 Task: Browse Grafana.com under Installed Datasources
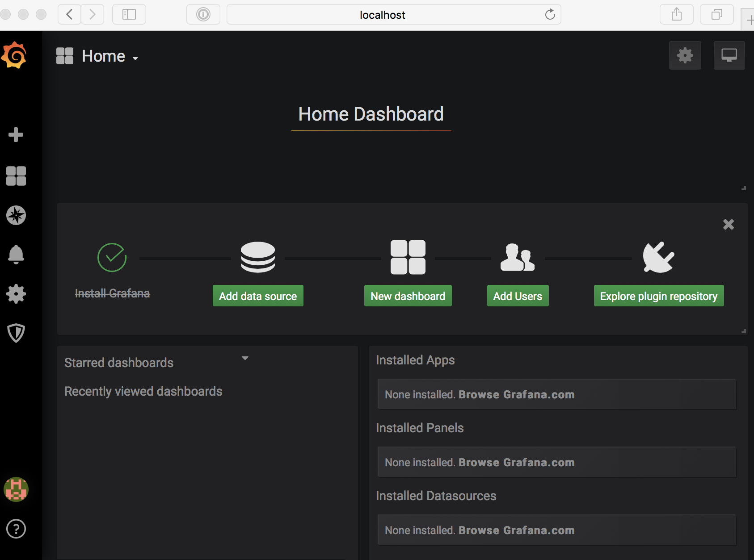click(x=516, y=530)
